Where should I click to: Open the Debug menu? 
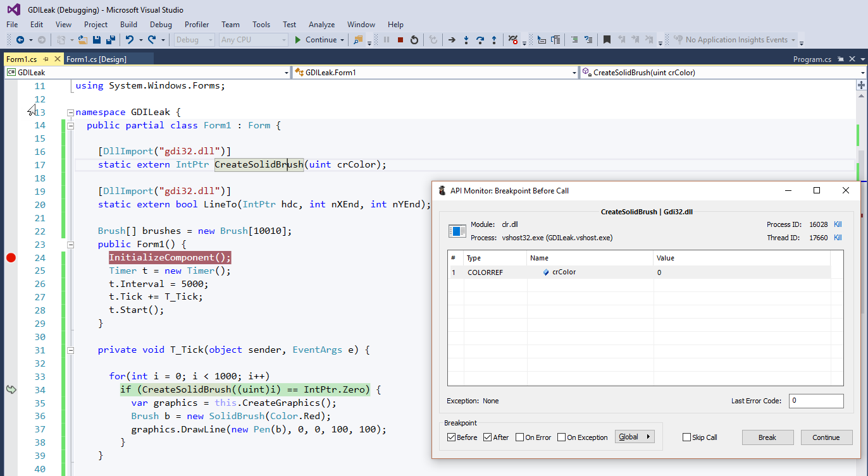click(x=161, y=25)
